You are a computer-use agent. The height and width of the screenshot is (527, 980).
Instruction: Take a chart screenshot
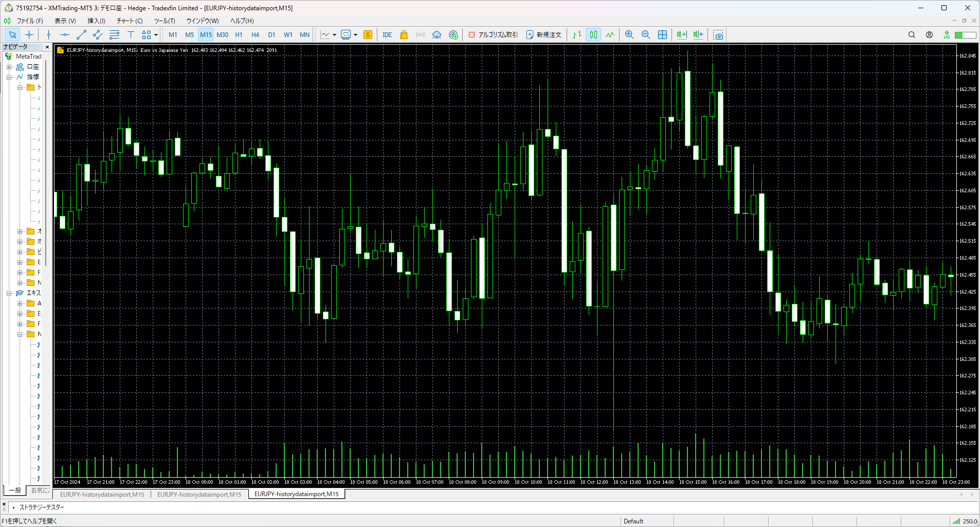[718, 34]
